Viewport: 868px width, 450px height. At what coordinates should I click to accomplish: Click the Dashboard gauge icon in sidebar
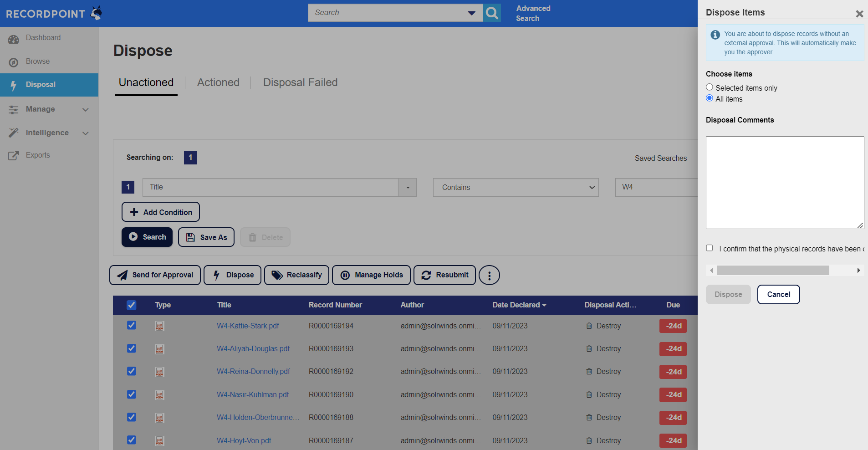click(14, 39)
